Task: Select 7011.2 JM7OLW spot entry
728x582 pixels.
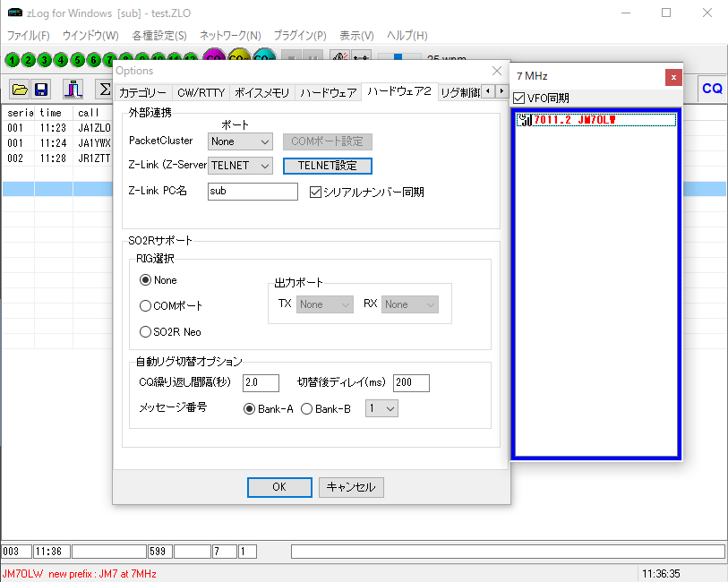Action: [x=596, y=120]
